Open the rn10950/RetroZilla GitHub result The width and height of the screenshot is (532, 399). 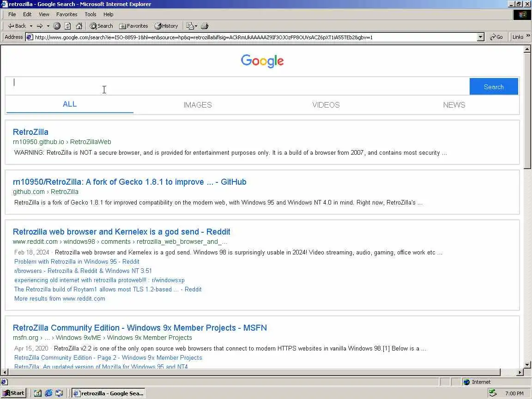(130, 182)
